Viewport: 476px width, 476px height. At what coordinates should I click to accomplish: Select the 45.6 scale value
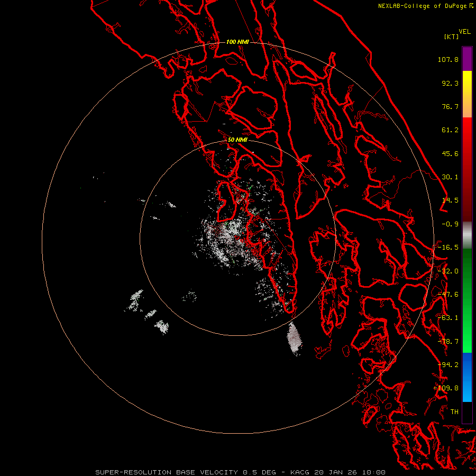[450, 153]
